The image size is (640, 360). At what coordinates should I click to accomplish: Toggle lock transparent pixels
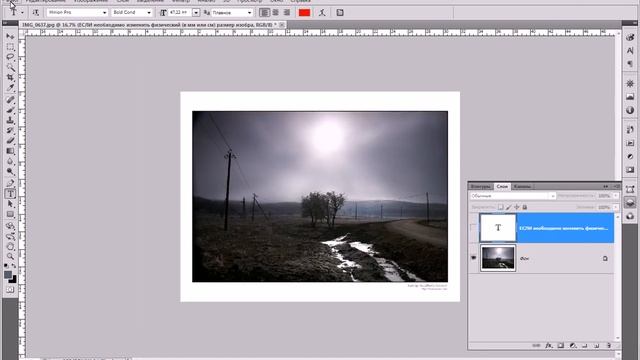coord(500,207)
